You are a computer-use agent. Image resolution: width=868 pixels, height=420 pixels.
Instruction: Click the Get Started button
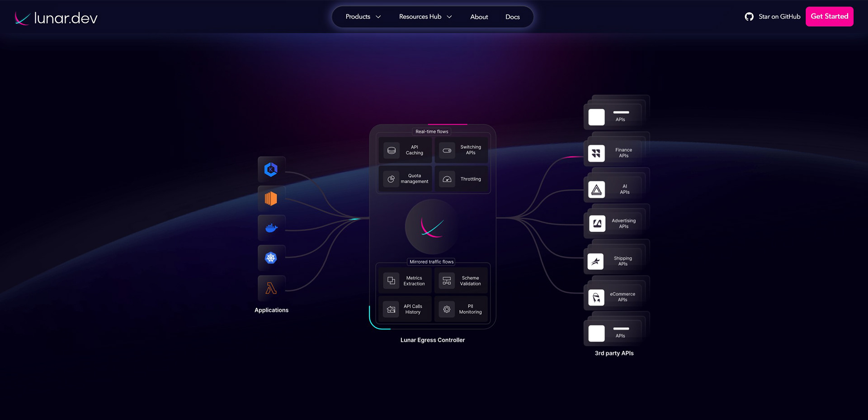point(830,16)
